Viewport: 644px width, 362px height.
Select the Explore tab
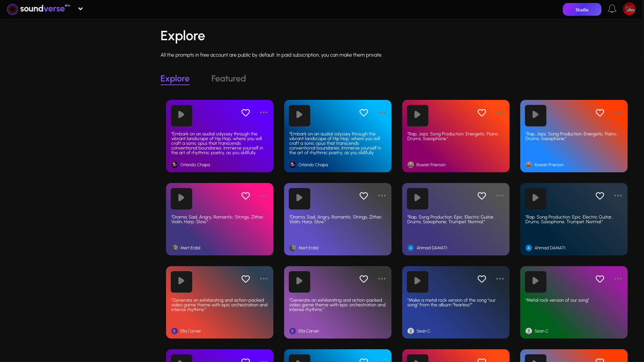(x=175, y=78)
